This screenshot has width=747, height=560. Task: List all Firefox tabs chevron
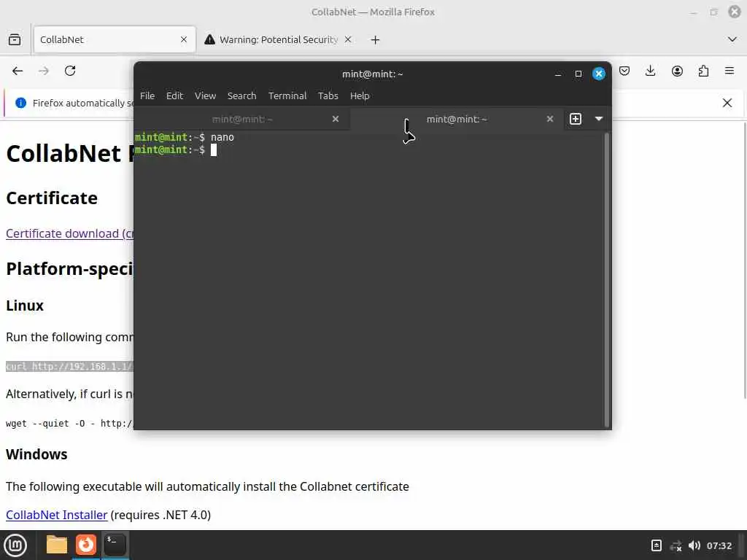coord(732,39)
